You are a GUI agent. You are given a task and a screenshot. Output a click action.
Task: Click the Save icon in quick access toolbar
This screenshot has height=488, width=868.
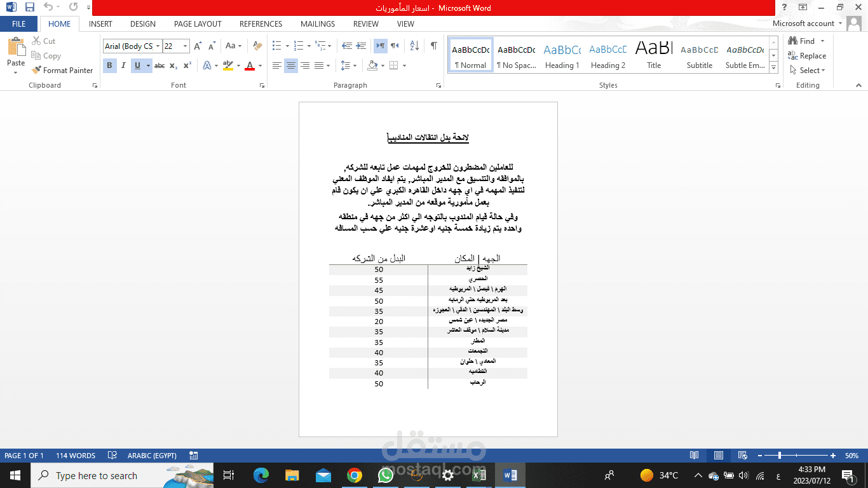pos(30,8)
